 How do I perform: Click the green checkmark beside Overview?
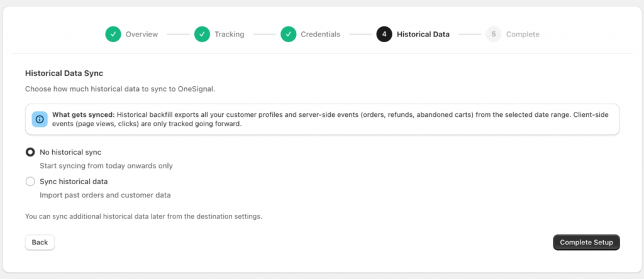(x=113, y=35)
